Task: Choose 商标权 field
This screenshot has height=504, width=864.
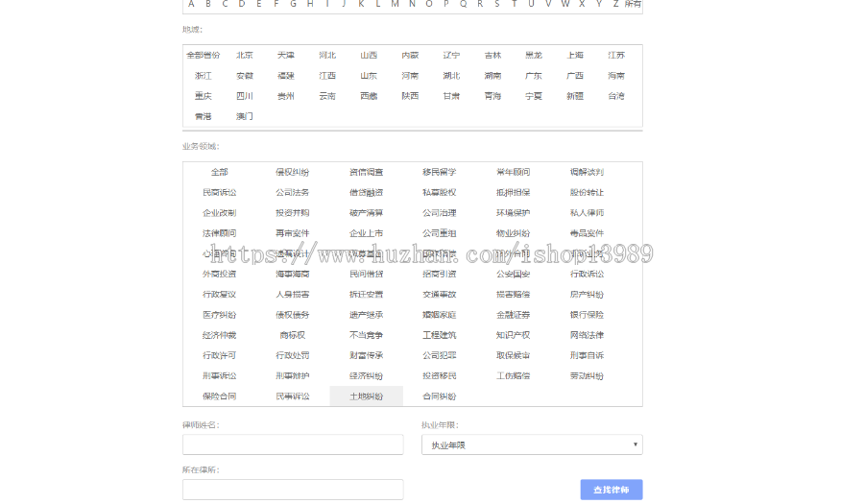Action: (293, 335)
